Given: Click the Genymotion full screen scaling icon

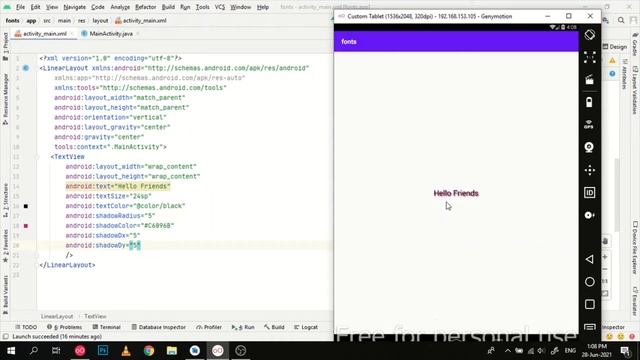Looking at the screenshot, I should (589, 57).
